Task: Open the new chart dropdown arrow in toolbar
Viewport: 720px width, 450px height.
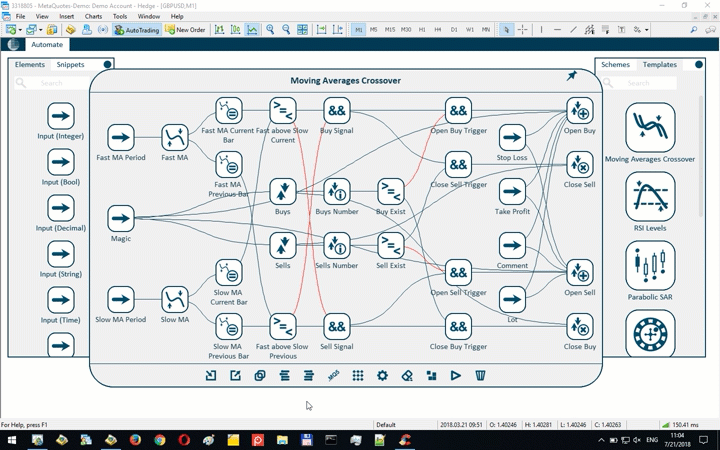Action: 20,30
